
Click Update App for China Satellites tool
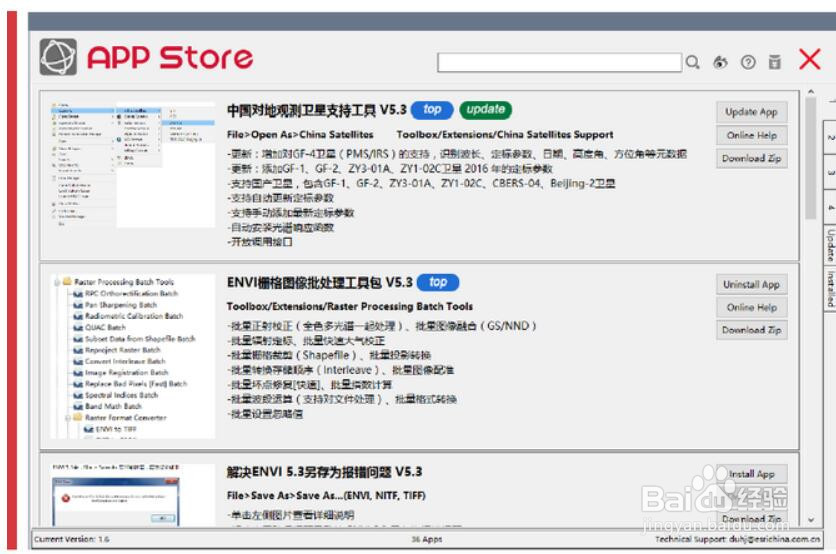(751, 112)
